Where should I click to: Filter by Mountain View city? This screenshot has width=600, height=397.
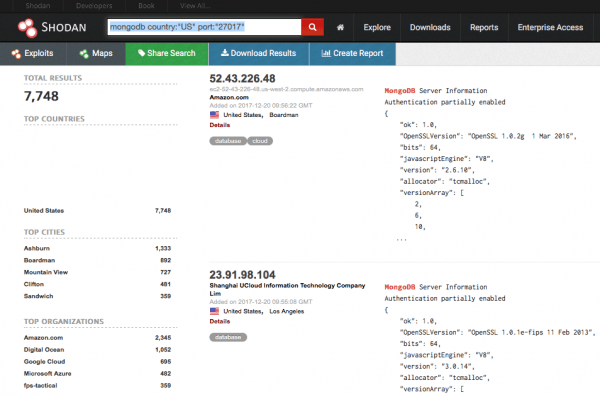(46, 272)
